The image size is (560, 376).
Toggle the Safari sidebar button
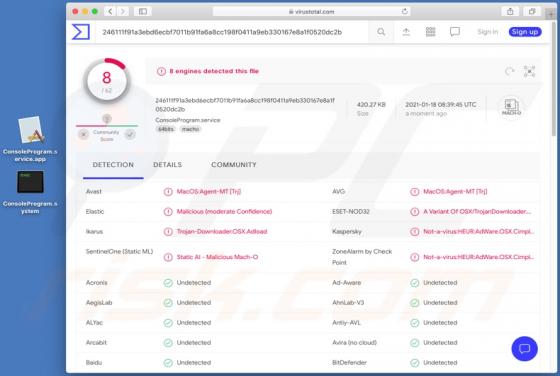pyautogui.click(x=142, y=11)
